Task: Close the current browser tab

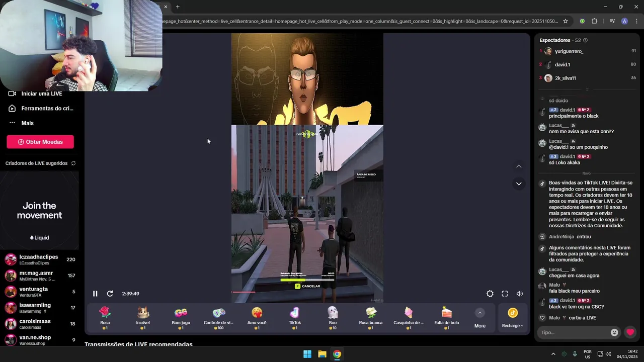Action: coord(165,7)
